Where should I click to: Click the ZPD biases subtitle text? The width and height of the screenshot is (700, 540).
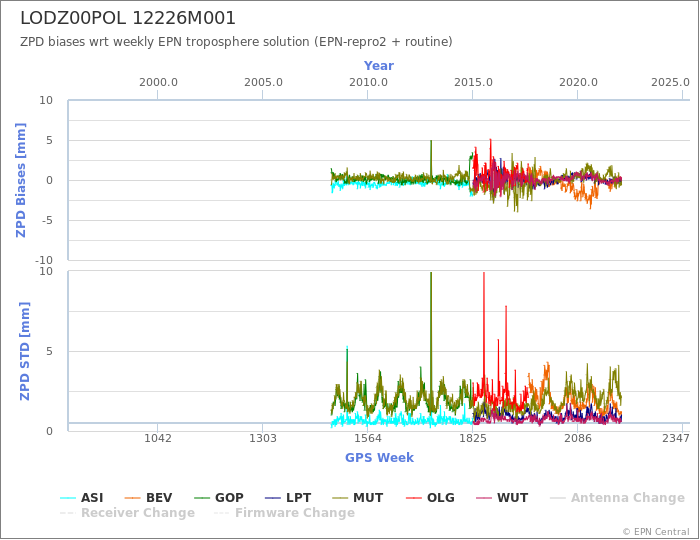236,42
